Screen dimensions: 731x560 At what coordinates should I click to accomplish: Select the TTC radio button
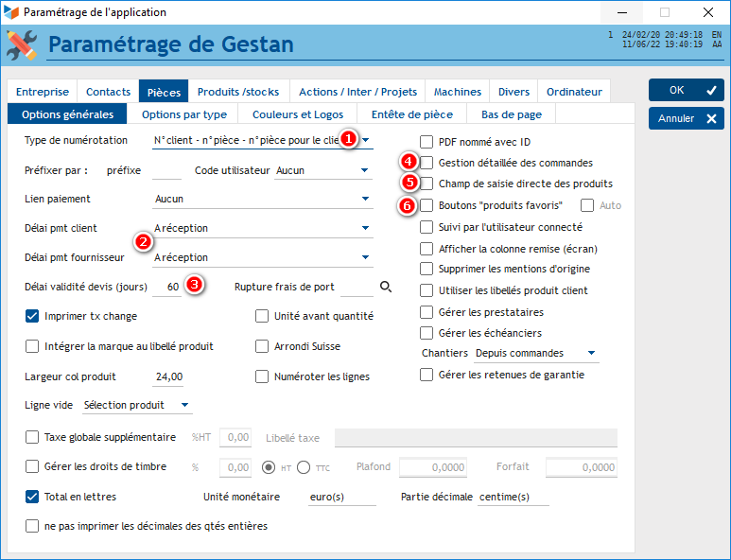[304, 467]
